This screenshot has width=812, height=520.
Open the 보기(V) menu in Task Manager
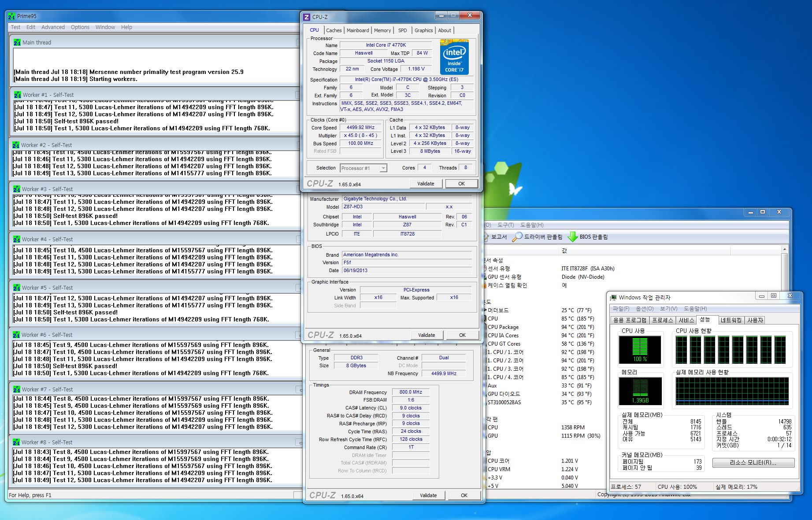click(668, 309)
